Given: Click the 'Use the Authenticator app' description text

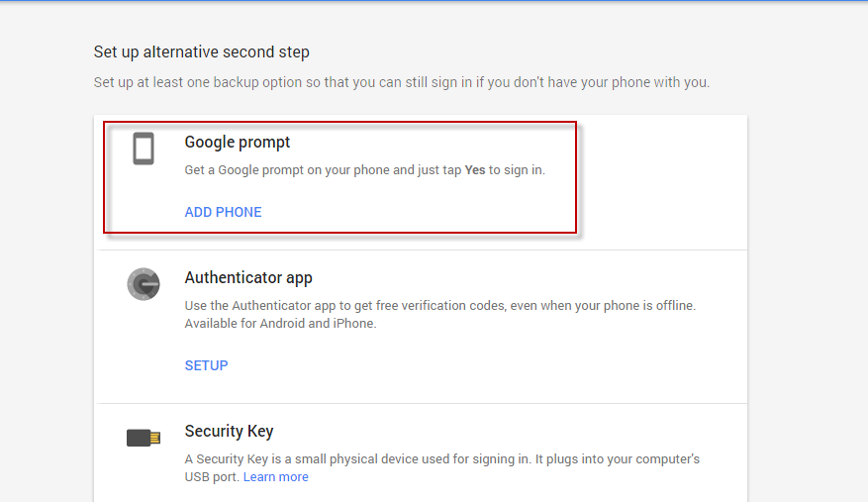Looking at the screenshot, I should pos(439,306).
